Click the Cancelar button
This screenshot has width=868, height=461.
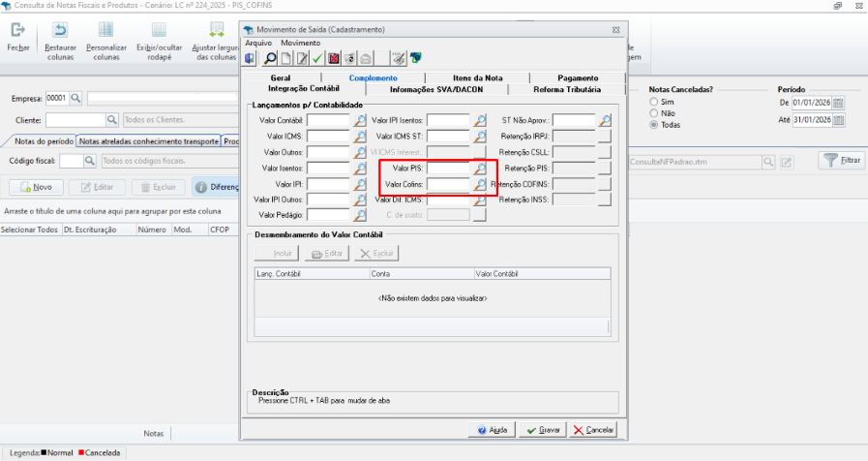[x=593, y=430]
